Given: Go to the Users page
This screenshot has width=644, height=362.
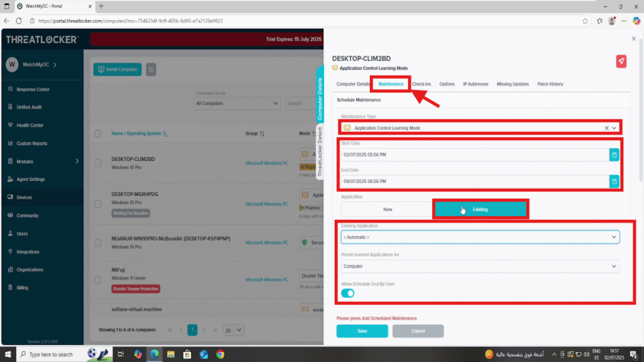Looking at the screenshot, I should point(22,234).
